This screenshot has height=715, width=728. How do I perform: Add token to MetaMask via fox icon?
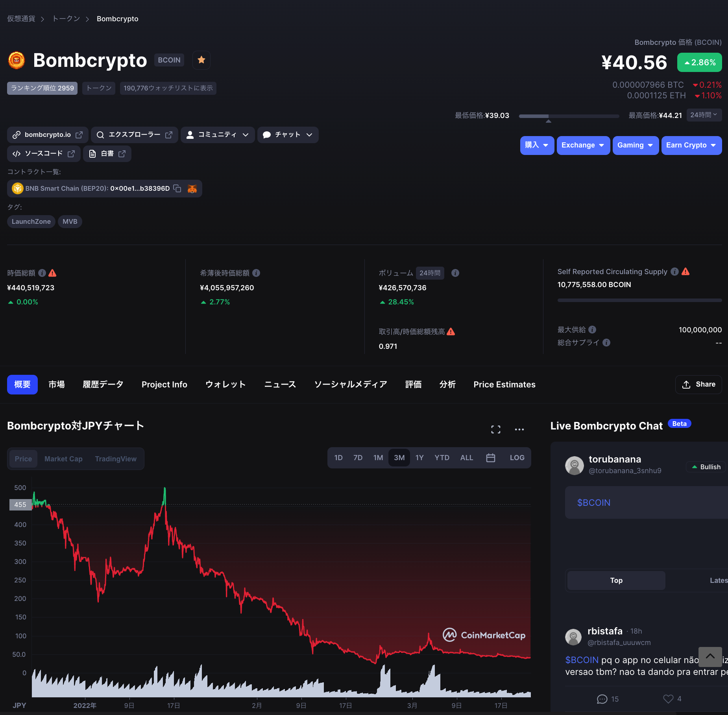point(192,189)
